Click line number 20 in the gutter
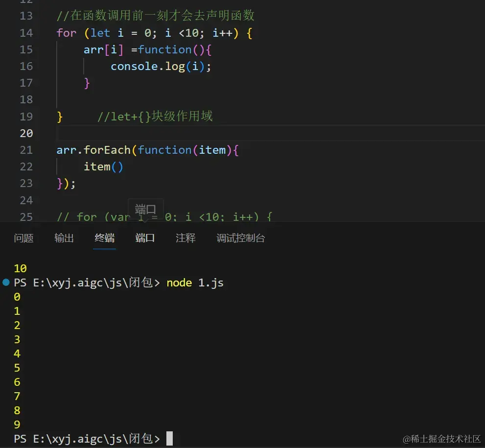This screenshot has width=485, height=448. tap(26, 133)
